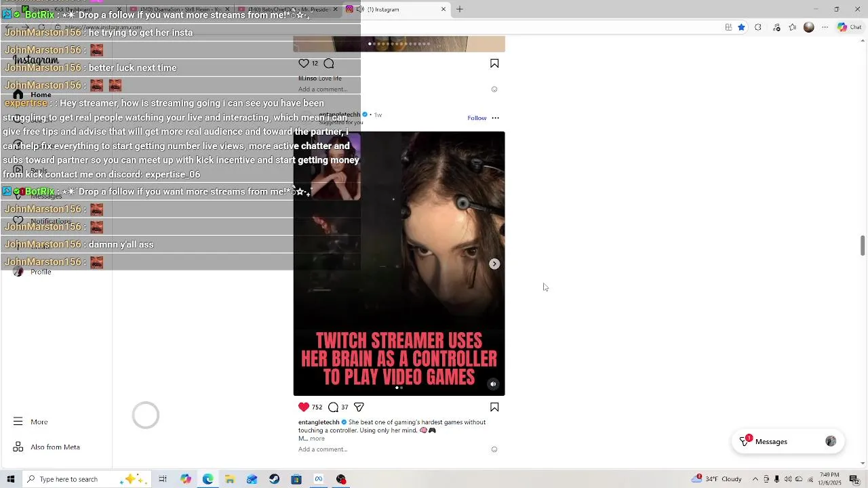Open Microsoft Store from the taskbar
The height and width of the screenshot is (488, 868).
tap(296, 479)
